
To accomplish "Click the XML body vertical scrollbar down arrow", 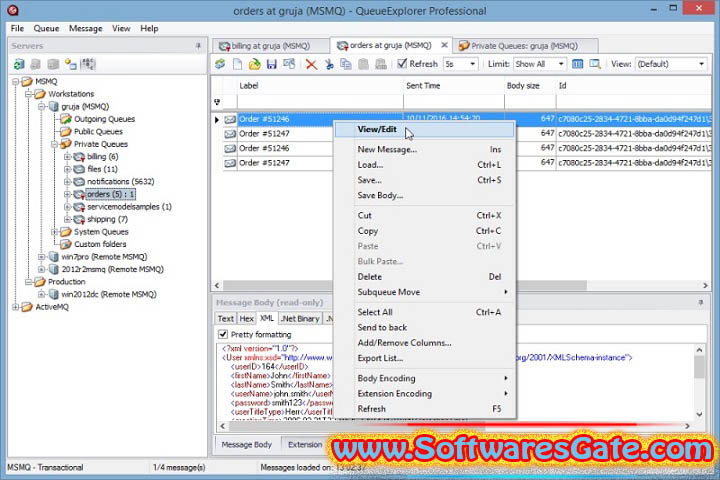I will click(699, 414).
